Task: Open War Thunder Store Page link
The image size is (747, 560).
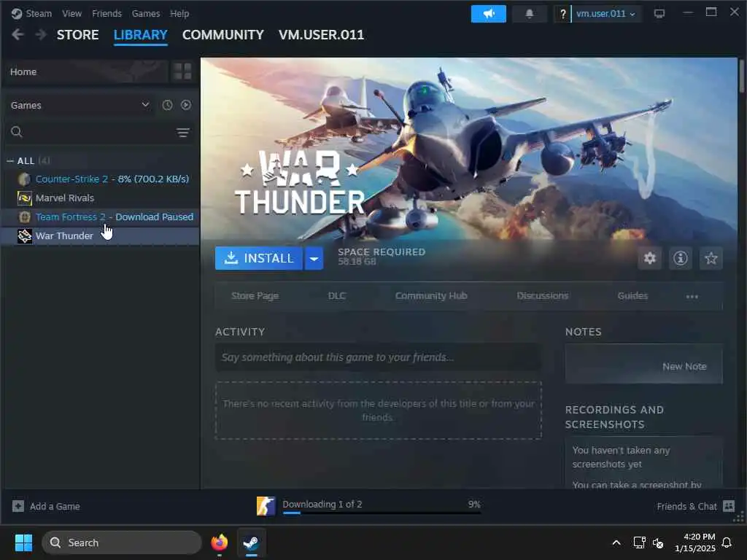Action: tap(255, 296)
